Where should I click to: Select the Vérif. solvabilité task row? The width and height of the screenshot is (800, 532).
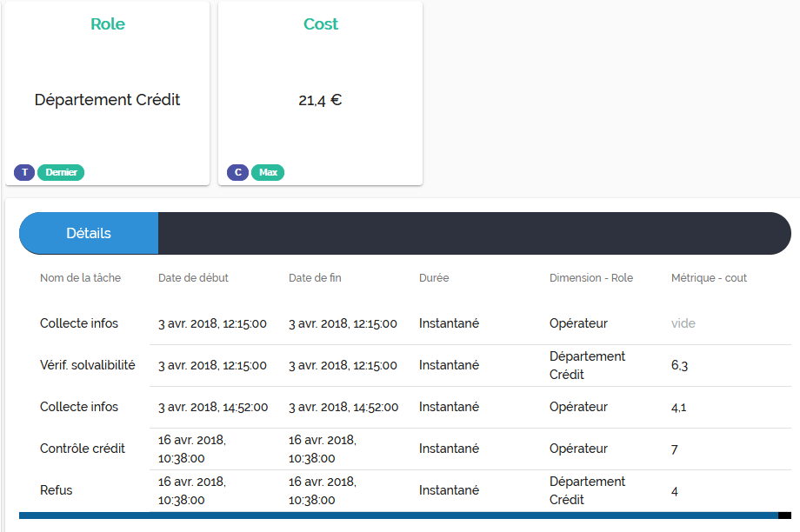(x=88, y=365)
